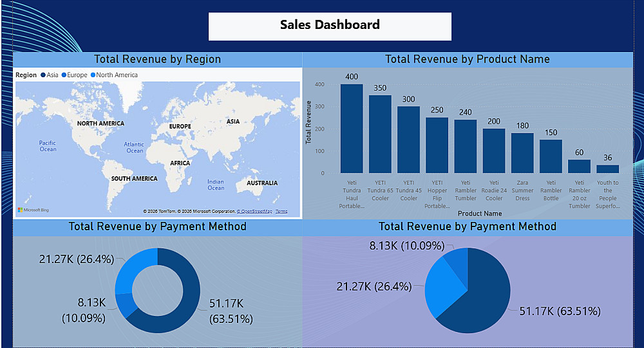Viewport: 644px width, 348px height.
Task: Click the Total Revenue by Region title
Action: 158,59
